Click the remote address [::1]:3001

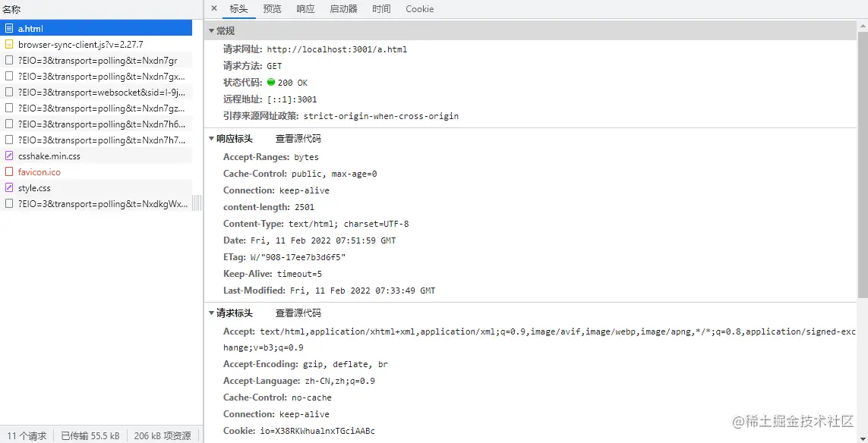291,99
